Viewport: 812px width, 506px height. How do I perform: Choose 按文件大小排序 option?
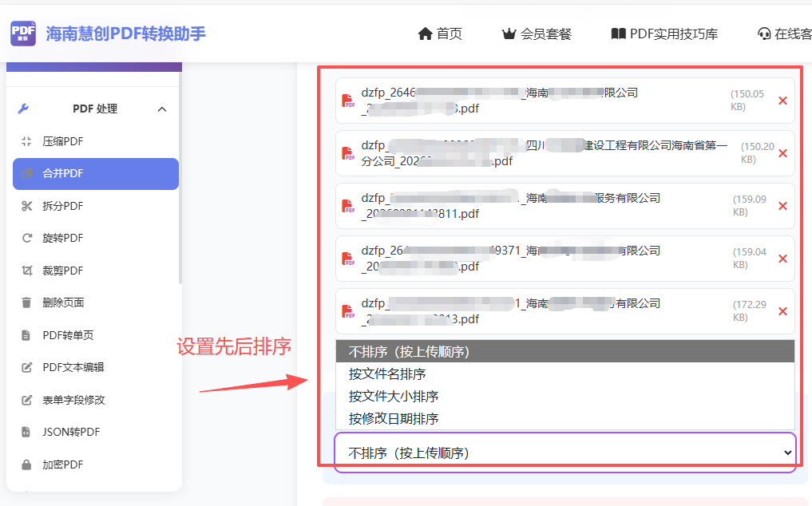pyautogui.click(x=565, y=396)
